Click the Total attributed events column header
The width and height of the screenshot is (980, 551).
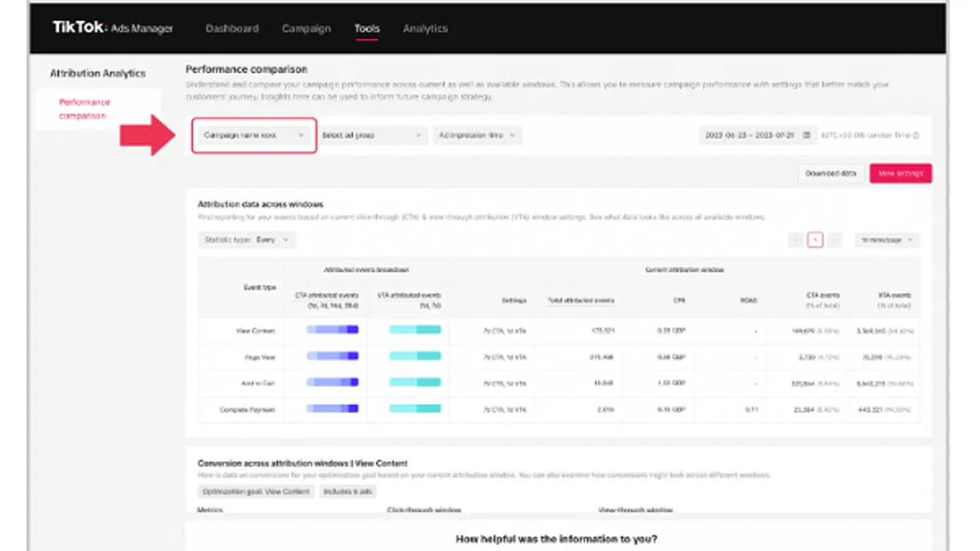click(x=581, y=300)
